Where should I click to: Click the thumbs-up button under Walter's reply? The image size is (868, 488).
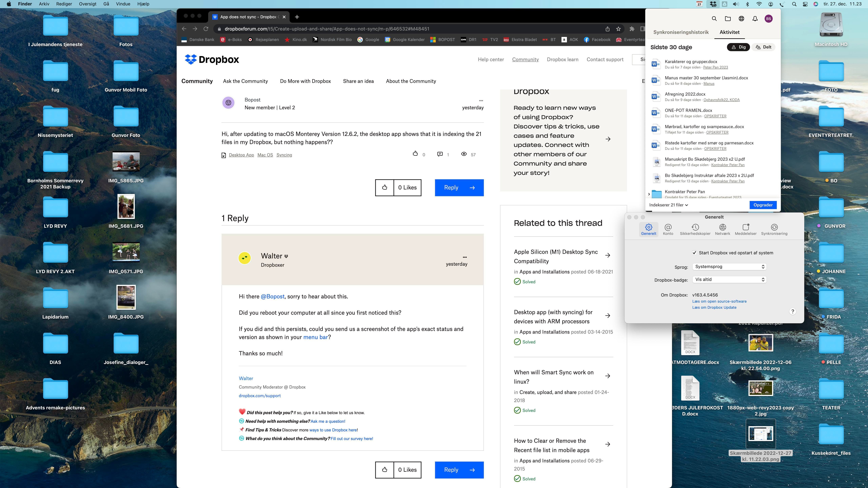[384, 470]
